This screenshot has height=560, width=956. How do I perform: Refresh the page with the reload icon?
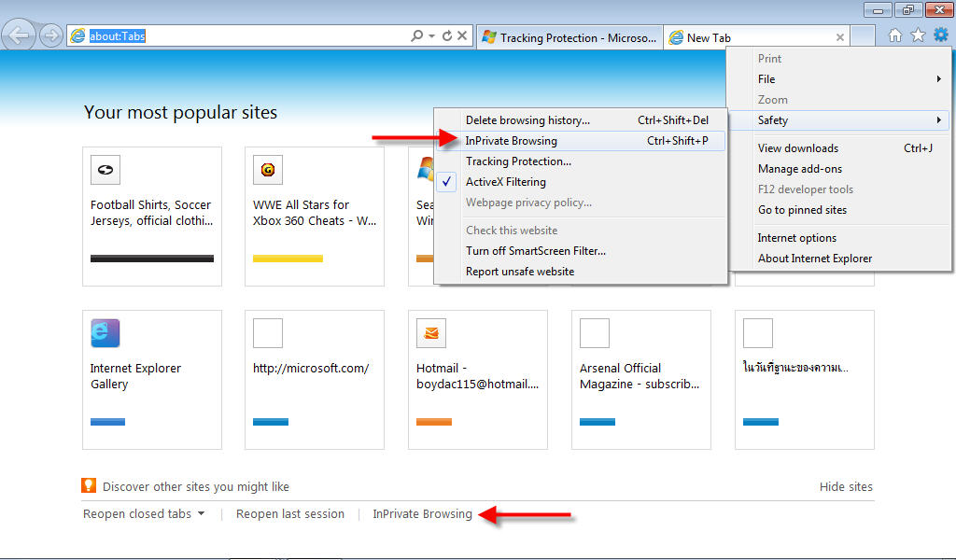point(447,36)
